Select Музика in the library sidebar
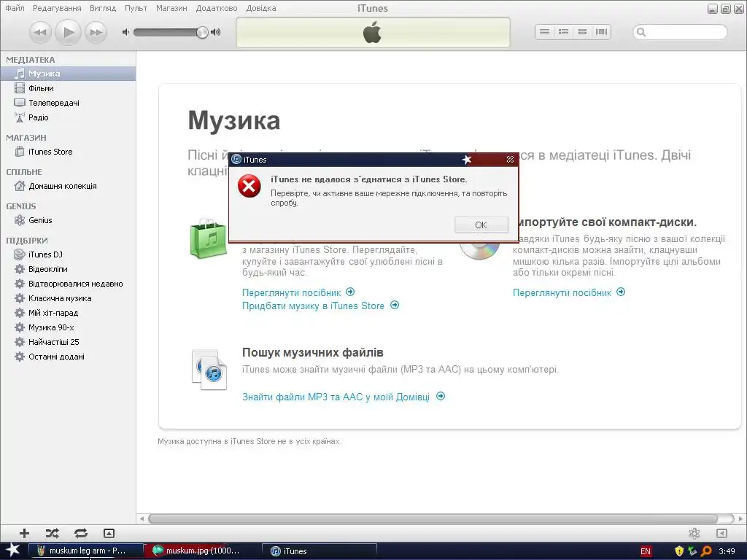Screen dimensions: 747x560 (68, 74)
